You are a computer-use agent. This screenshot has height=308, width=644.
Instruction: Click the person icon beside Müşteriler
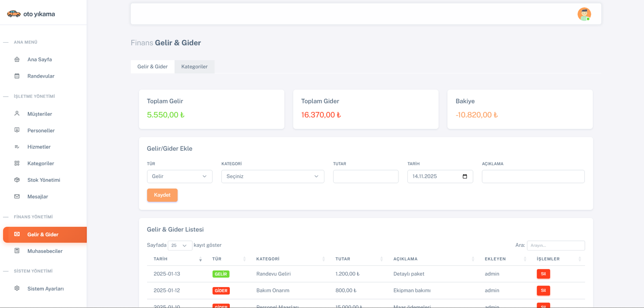point(17,114)
